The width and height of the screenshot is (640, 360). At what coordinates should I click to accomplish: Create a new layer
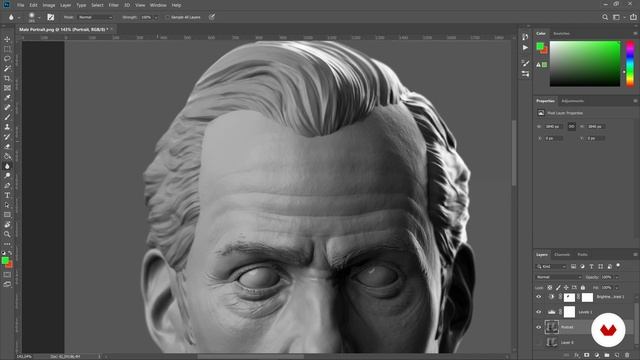[617, 356]
